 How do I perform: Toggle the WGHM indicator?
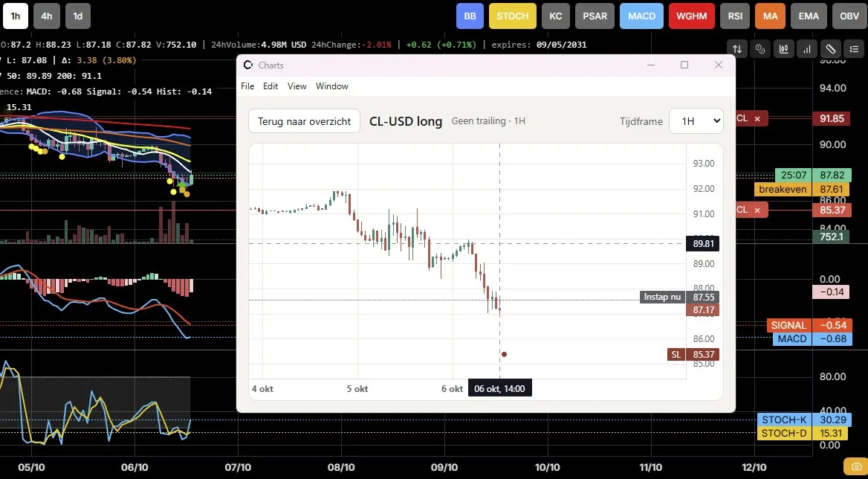click(692, 16)
